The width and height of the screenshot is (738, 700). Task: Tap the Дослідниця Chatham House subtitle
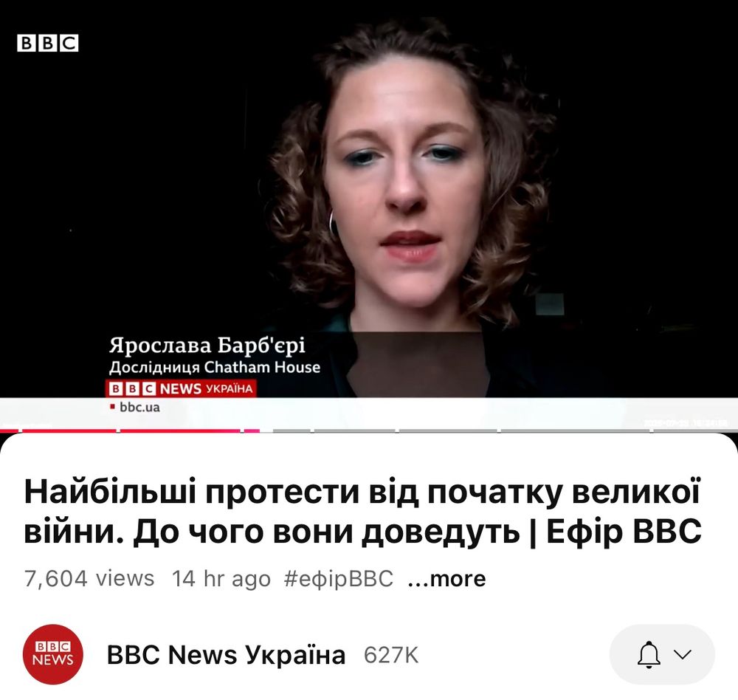[x=215, y=367]
